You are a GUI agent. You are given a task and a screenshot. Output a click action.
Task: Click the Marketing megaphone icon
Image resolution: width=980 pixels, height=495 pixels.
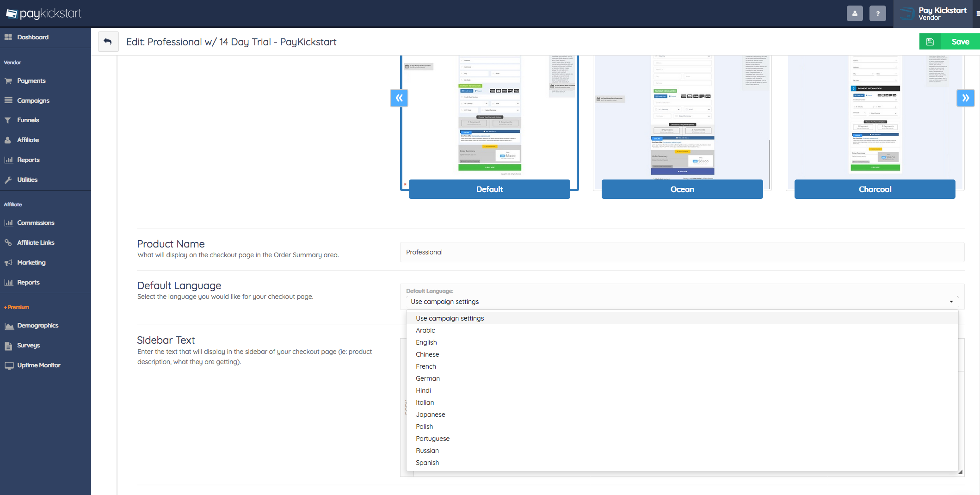[x=8, y=262]
